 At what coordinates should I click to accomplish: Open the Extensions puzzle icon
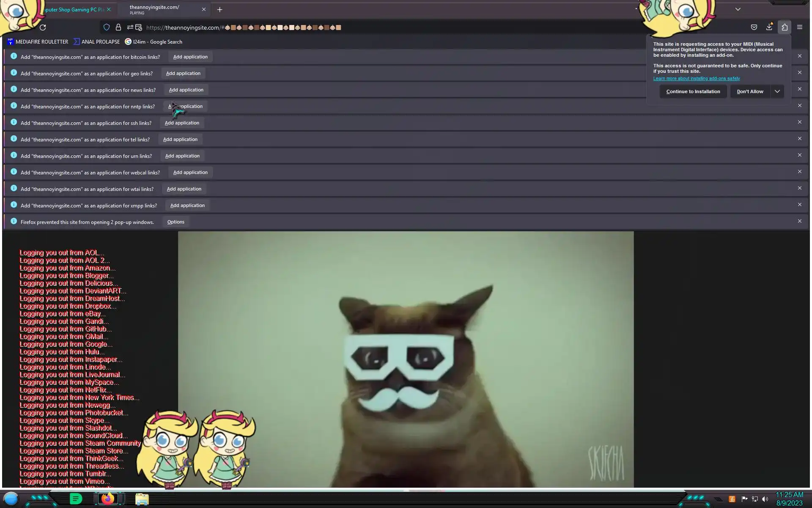(x=785, y=27)
